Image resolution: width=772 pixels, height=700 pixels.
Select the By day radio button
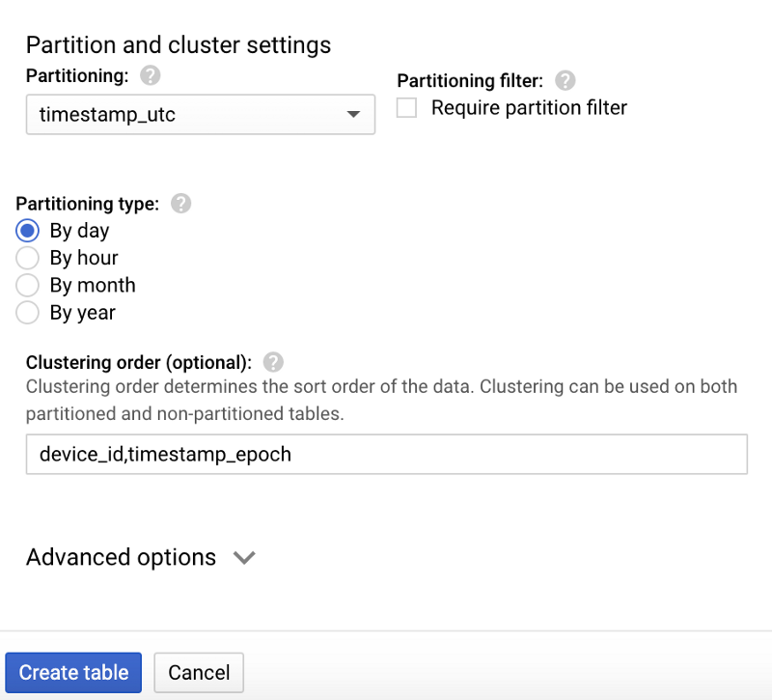click(x=29, y=231)
